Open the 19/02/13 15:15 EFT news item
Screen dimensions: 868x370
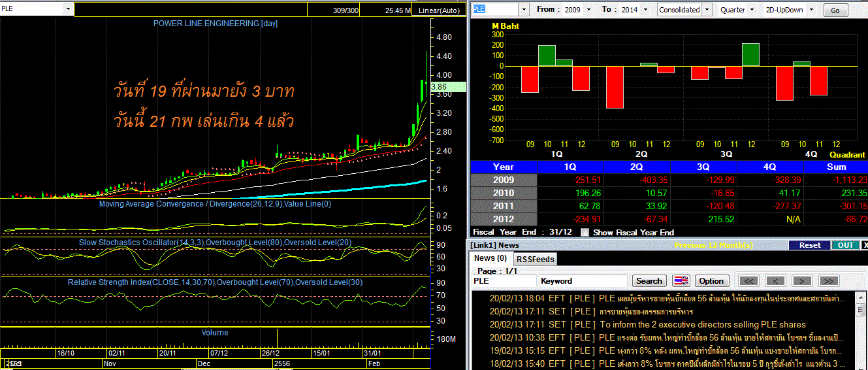click(x=667, y=350)
